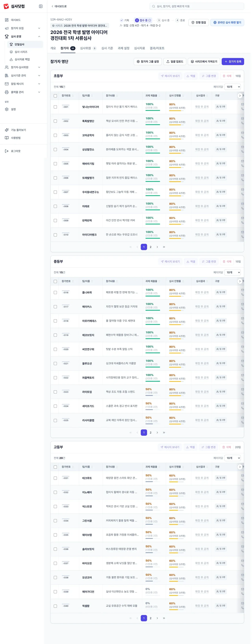
Task: Click the 심사닷컴 logo icon
Action: [6, 6]
